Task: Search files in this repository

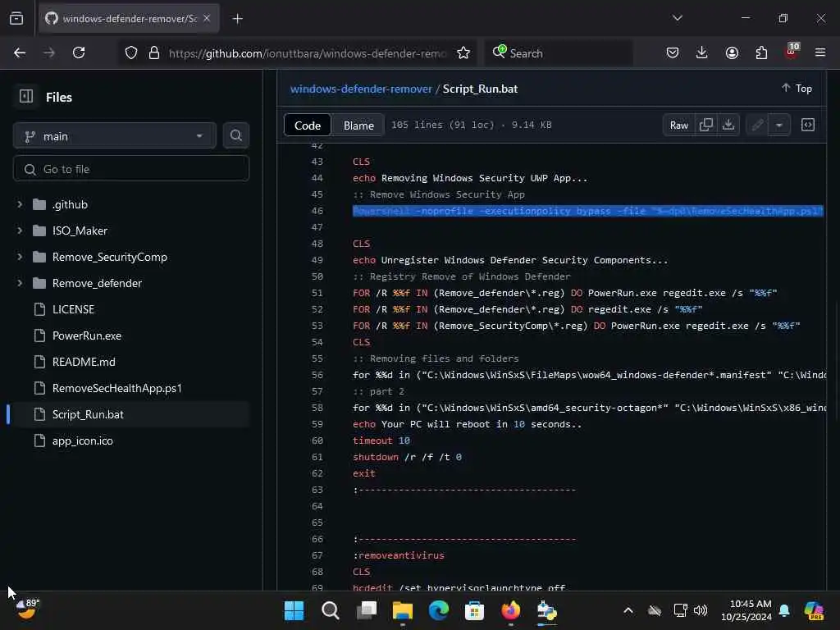Action: (x=235, y=136)
